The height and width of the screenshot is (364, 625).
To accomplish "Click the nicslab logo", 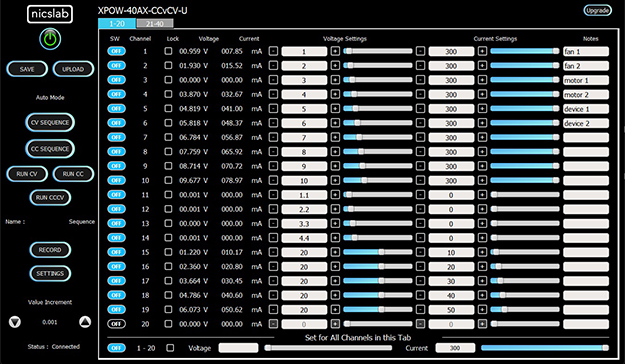I will [50, 14].
